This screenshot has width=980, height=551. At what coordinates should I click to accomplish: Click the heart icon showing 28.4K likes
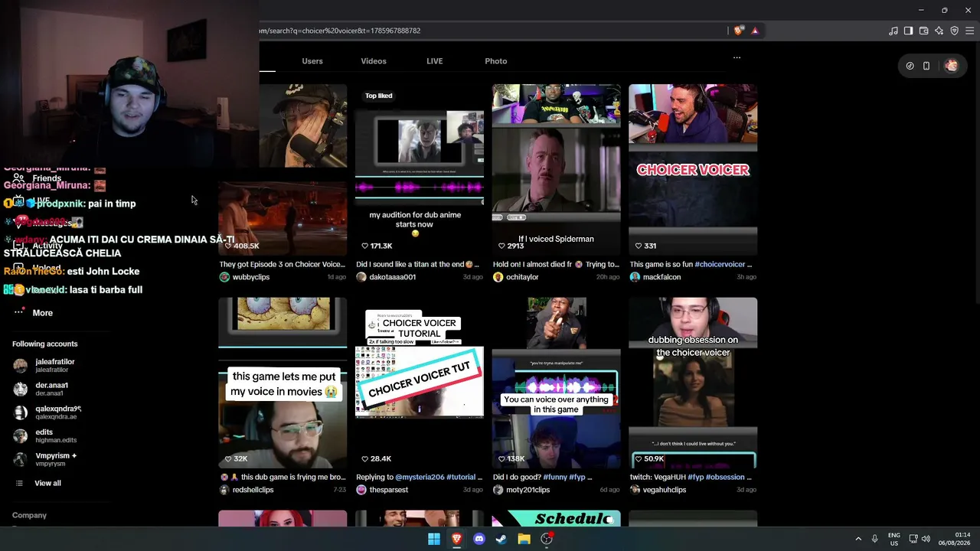pyautogui.click(x=365, y=459)
